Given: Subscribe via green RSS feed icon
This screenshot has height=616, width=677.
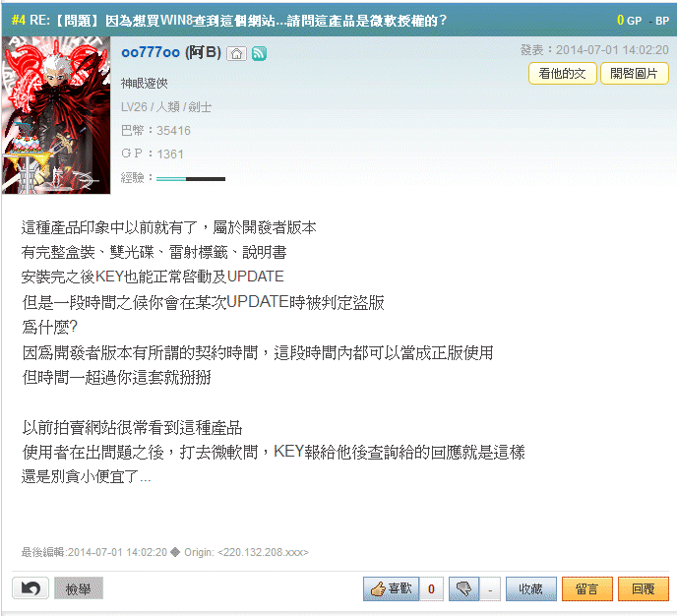Looking at the screenshot, I should coord(259,53).
